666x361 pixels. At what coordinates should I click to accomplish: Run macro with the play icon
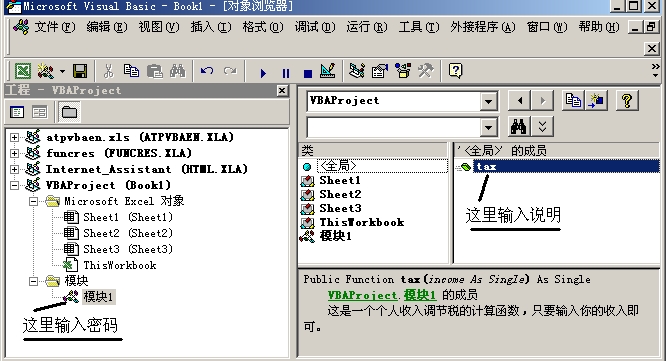click(263, 73)
